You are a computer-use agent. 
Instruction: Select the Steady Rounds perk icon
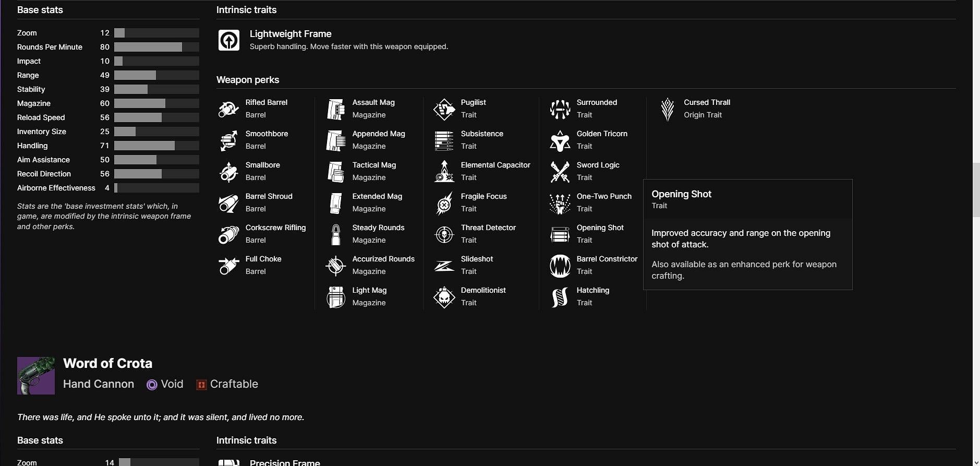[x=336, y=234]
